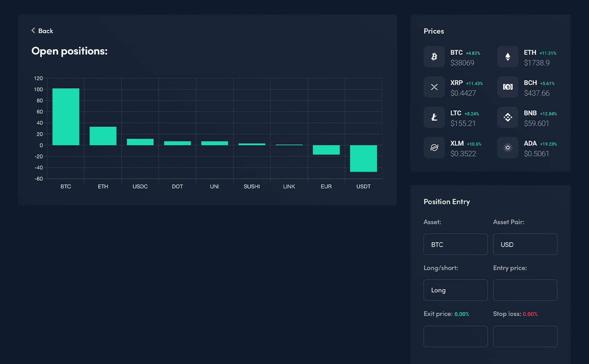This screenshot has height=364, width=589.
Task: Click the Exit price input field
Action: pyautogui.click(x=455, y=336)
